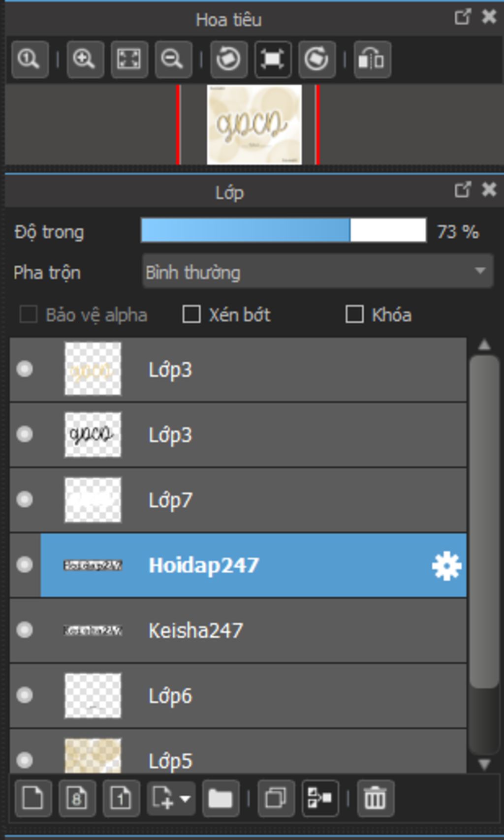Duplicate the current layer
Image resolution: width=504 pixels, height=840 pixels.
click(276, 798)
